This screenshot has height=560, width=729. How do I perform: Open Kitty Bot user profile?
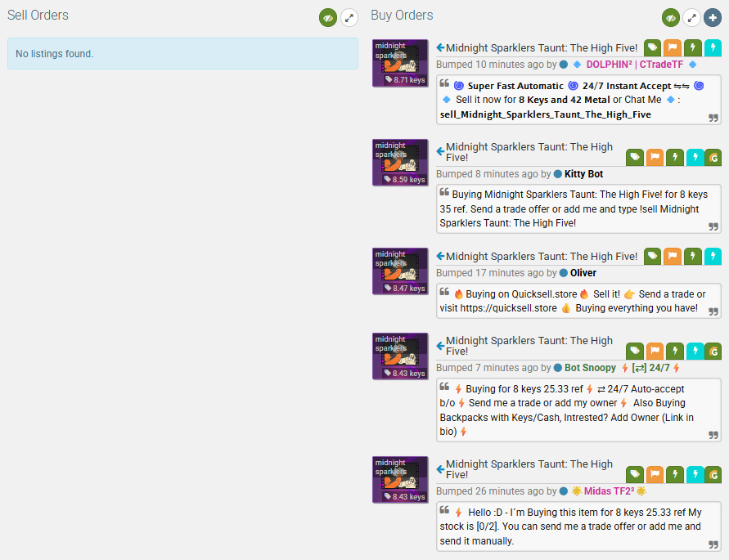point(583,174)
